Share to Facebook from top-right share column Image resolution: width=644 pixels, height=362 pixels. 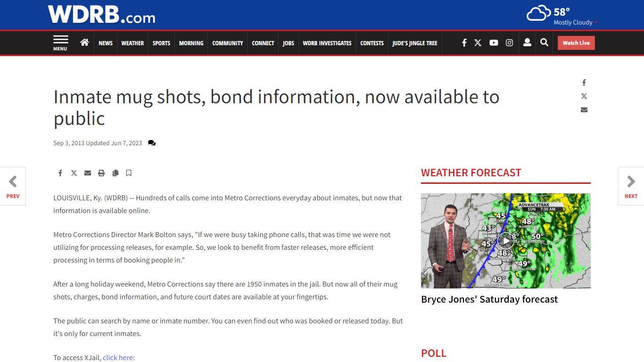(x=584, y=82)
